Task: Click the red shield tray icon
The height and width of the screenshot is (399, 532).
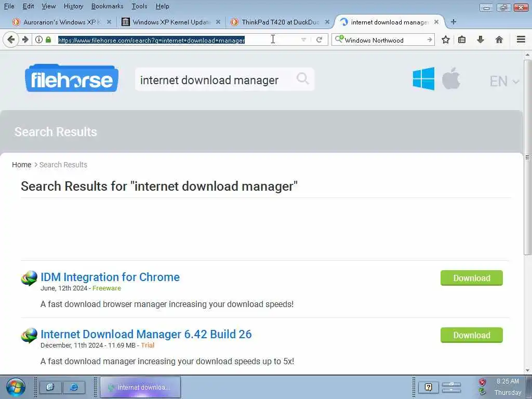Action: (482, 382)
